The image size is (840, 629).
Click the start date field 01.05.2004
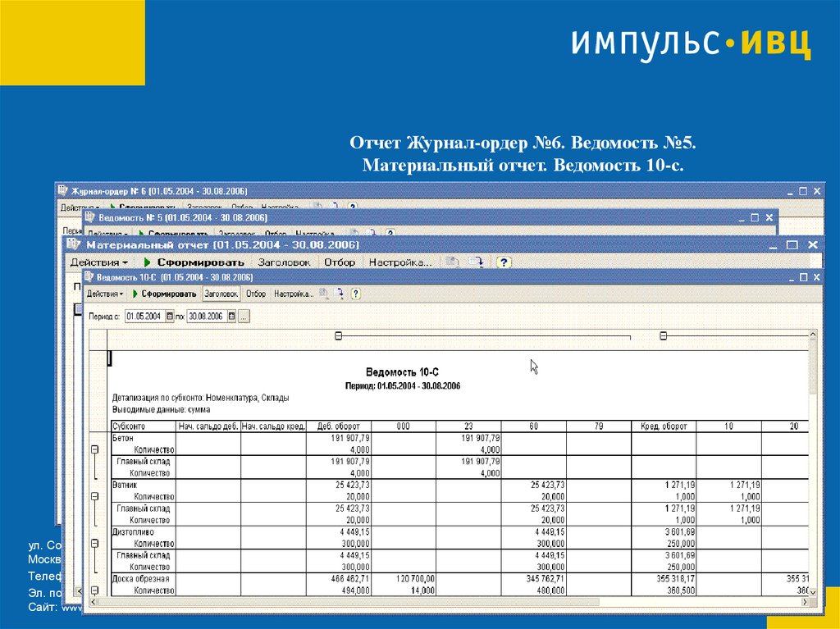[145, 316]
